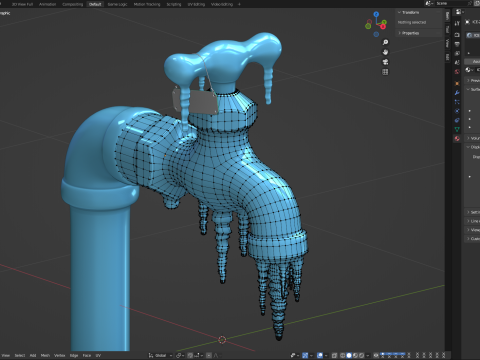
Task: Click the zoom magnifier viewport gizmo
Action: (385, 42)
